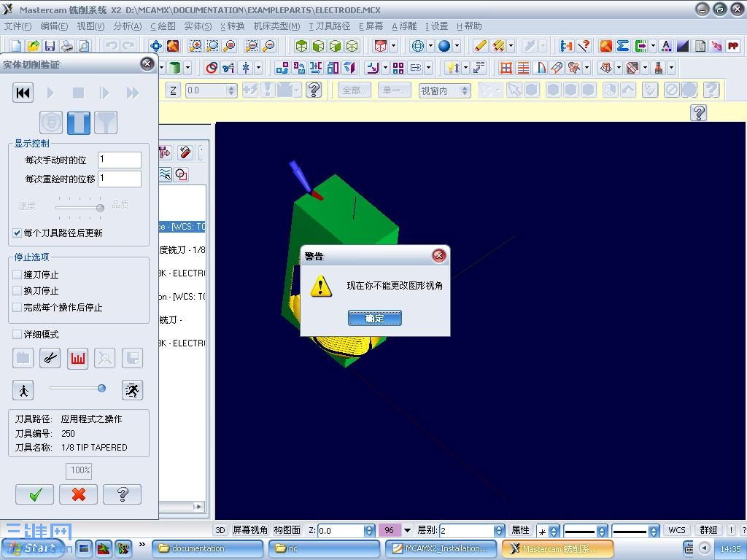This screenshot has height=560, width=747.
Task: Click the 构图面 status bar button
Action: (287, 530)
